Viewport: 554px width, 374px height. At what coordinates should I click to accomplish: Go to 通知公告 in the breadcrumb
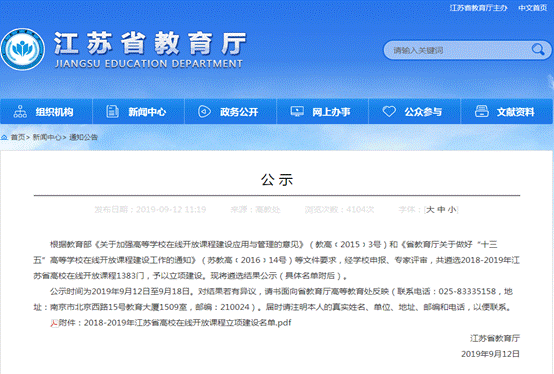83,137
